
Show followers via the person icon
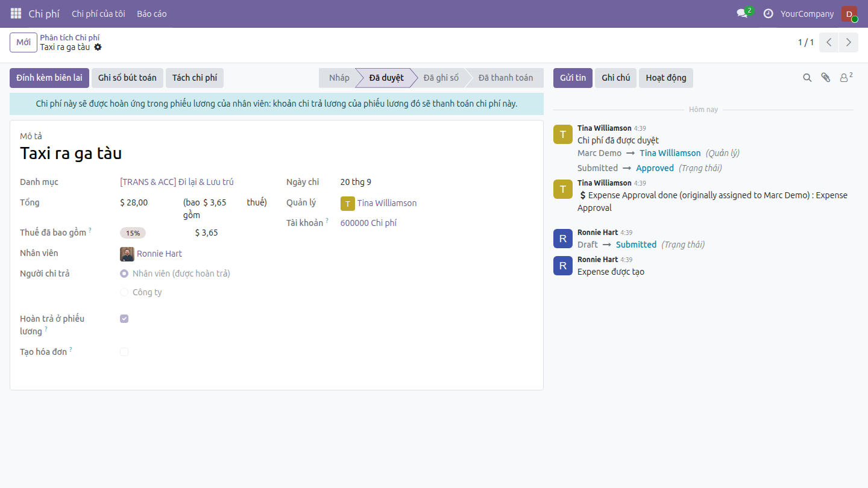[846, 78]
